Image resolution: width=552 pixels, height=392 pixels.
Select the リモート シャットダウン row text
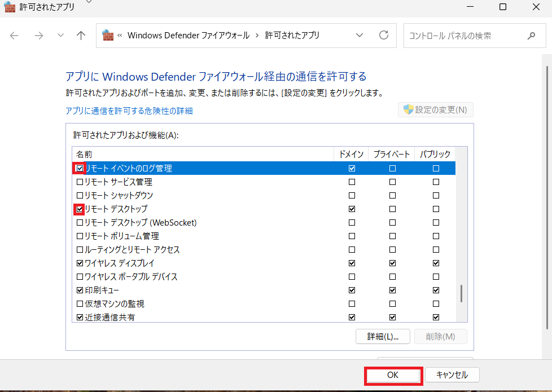(119, 195)
